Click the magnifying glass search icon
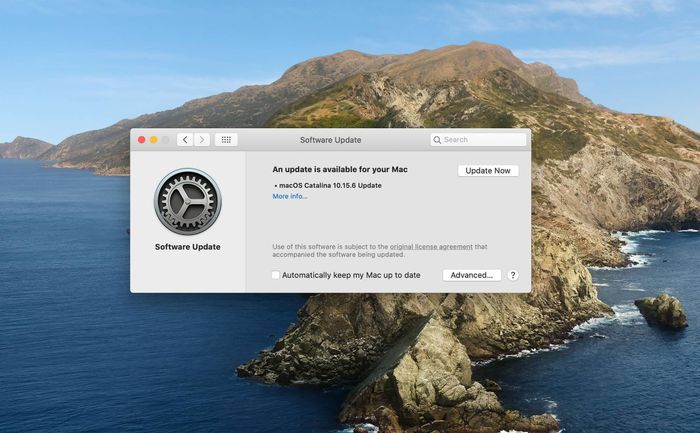The height and width of the screenshot is (433, 700). click(x=437, y=140)
